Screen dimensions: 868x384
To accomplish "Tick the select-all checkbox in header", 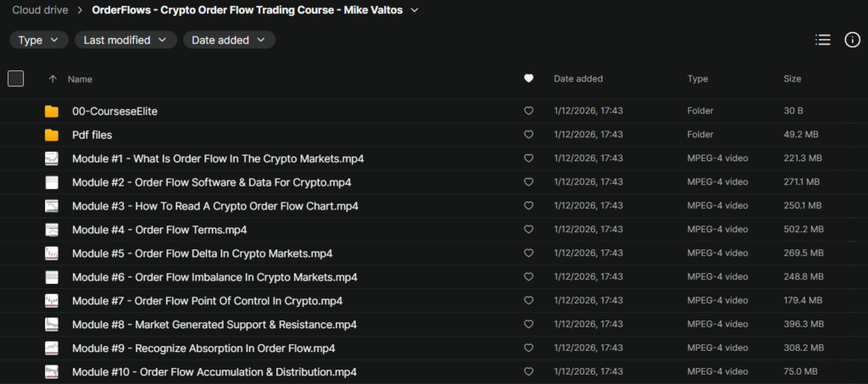I will (x=16, y=79).
